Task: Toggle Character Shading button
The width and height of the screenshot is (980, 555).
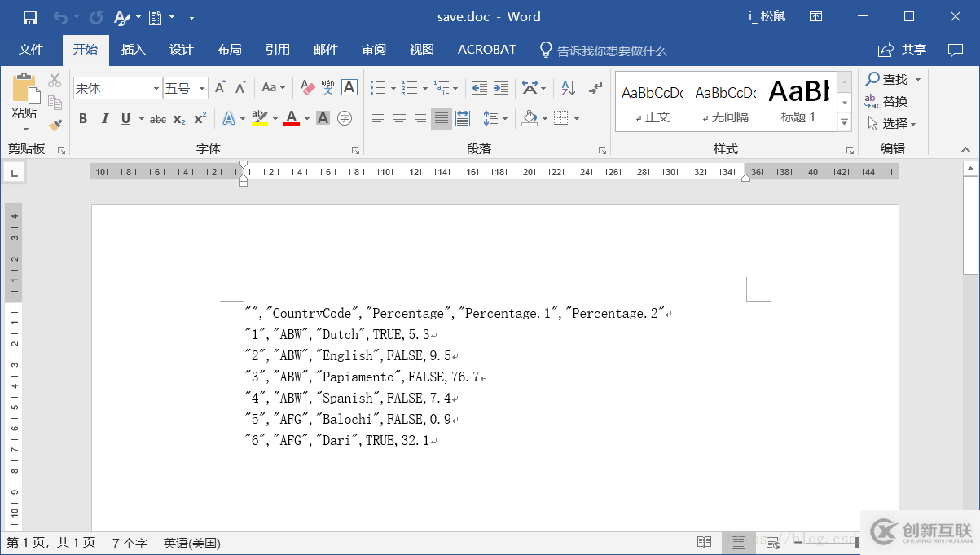Action: pos(323,119)
